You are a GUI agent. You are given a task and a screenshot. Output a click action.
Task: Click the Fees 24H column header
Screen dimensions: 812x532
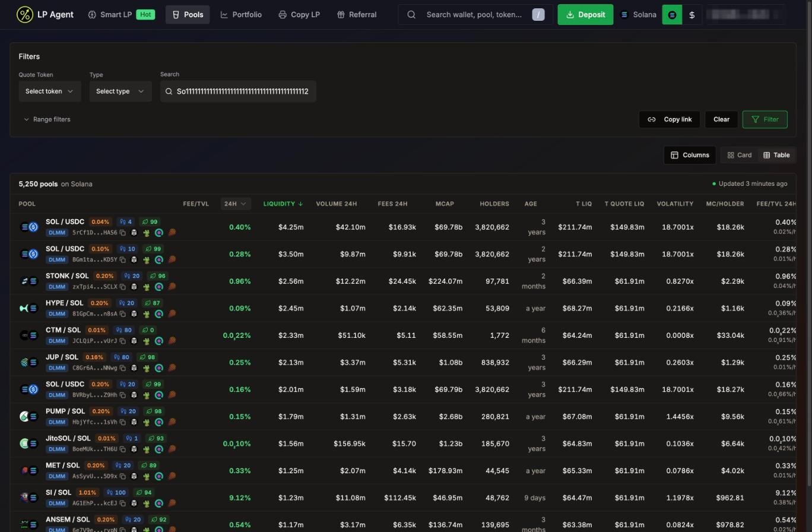[392, 204]
